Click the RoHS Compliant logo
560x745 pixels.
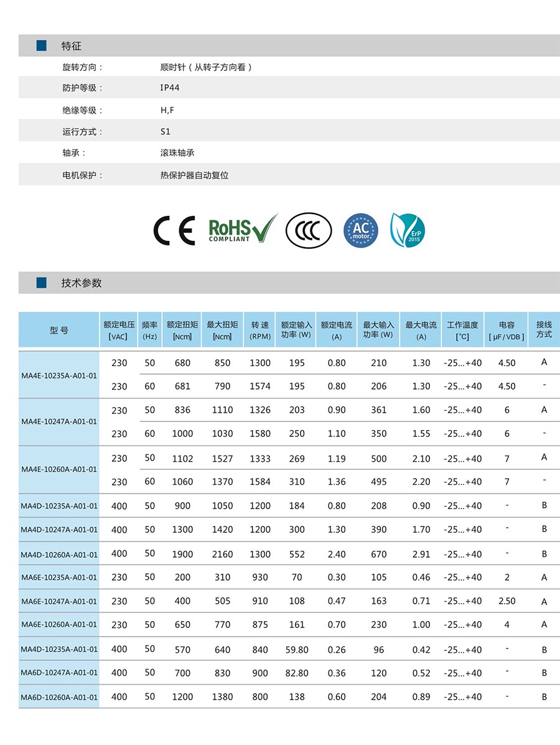tap(243, 228)
